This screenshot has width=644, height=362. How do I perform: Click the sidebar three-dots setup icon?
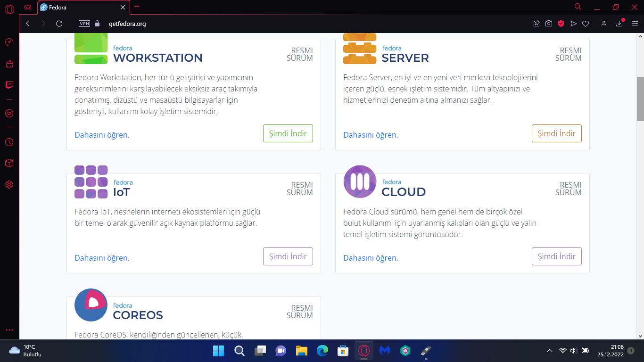coord(9,330)
